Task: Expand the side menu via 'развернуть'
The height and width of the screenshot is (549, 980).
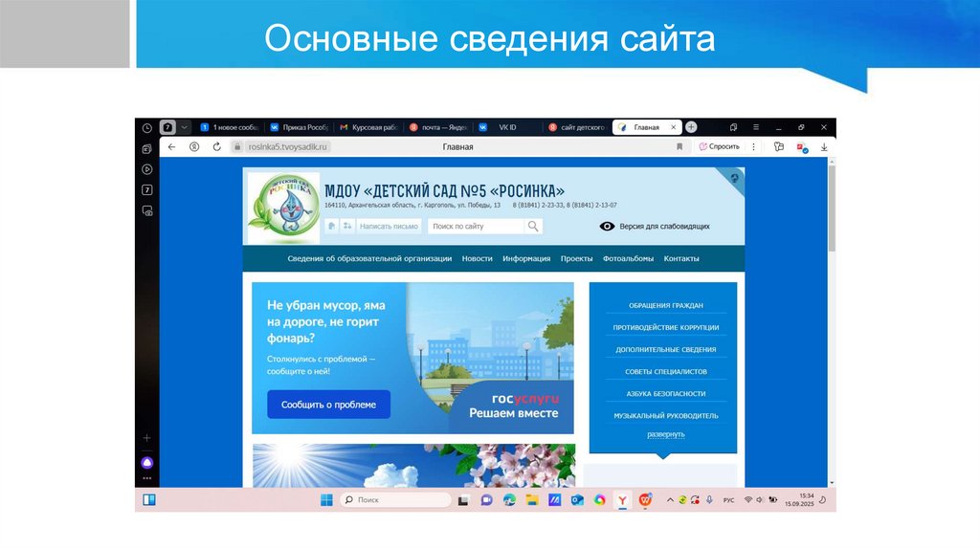Action: (666, 434)
